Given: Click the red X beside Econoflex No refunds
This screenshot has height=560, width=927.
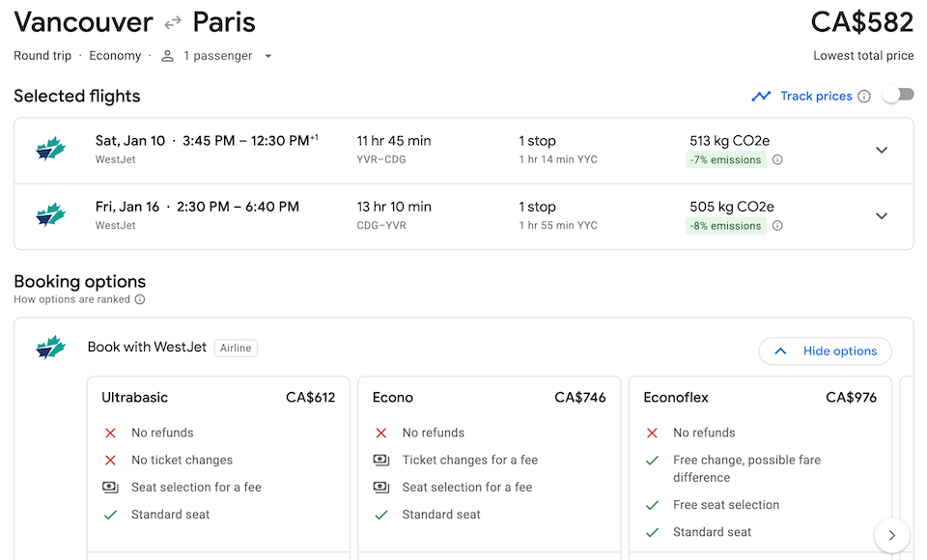Looking at the screenshot, I should (x=652, y=433).
